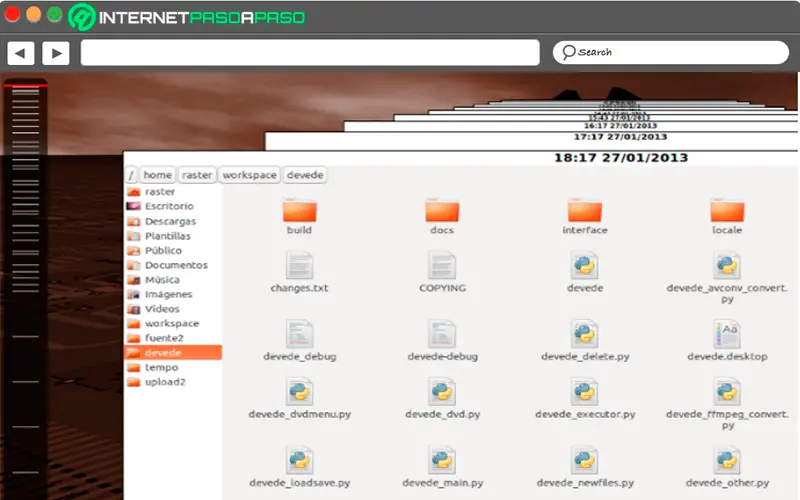Open Vídeos in the sidebar
Screen dimensions: 800x500
[173, 309]
